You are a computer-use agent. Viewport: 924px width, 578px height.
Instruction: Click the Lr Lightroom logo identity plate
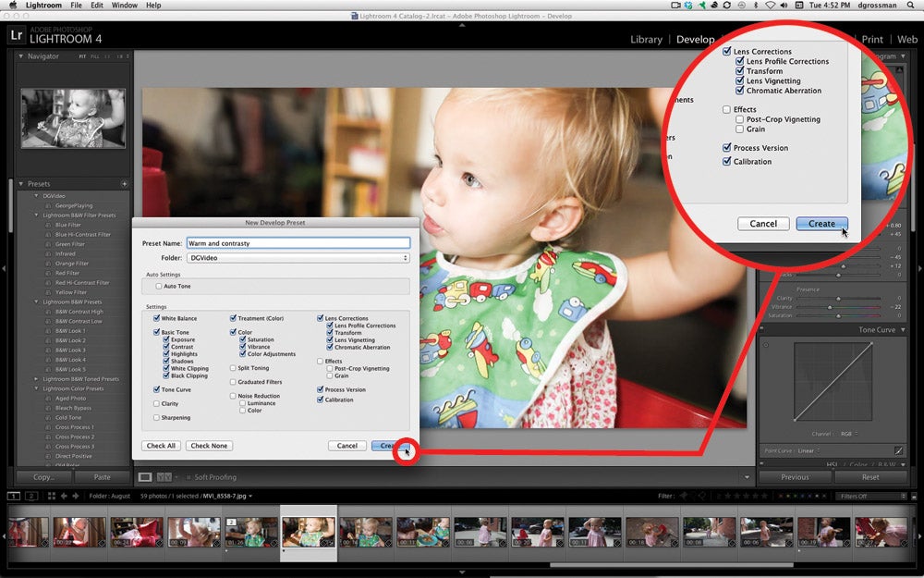tap(17, 35)
